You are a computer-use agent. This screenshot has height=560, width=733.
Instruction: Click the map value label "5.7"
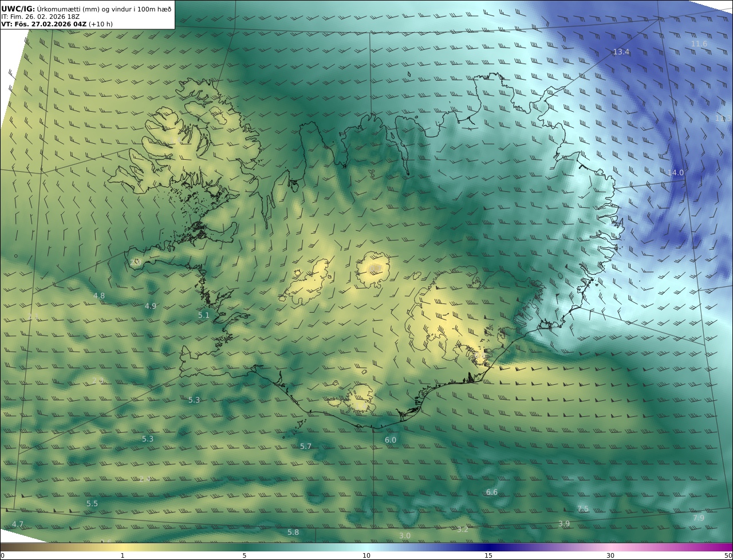click(306, 447)
